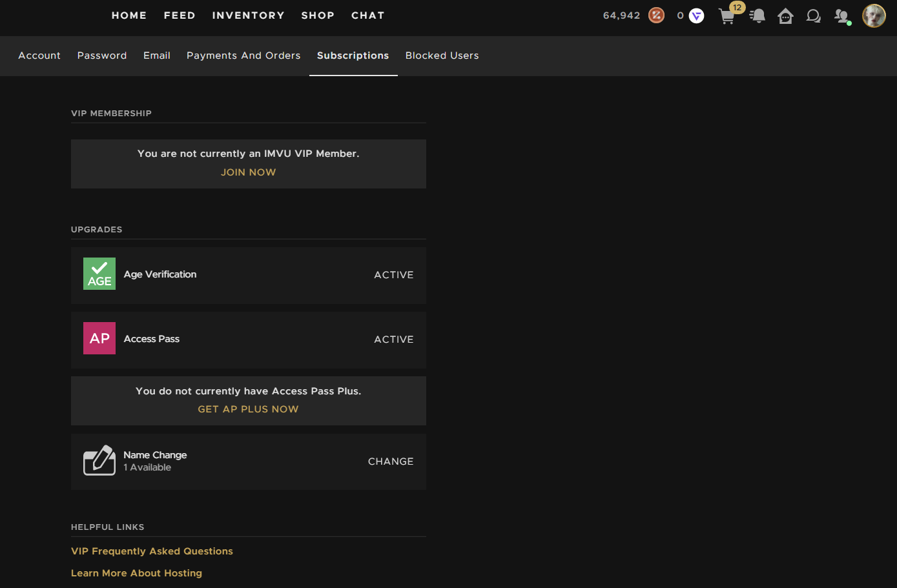897x588 pixels.
Task: Click the Access Pass label
Action: pos(152,339)
